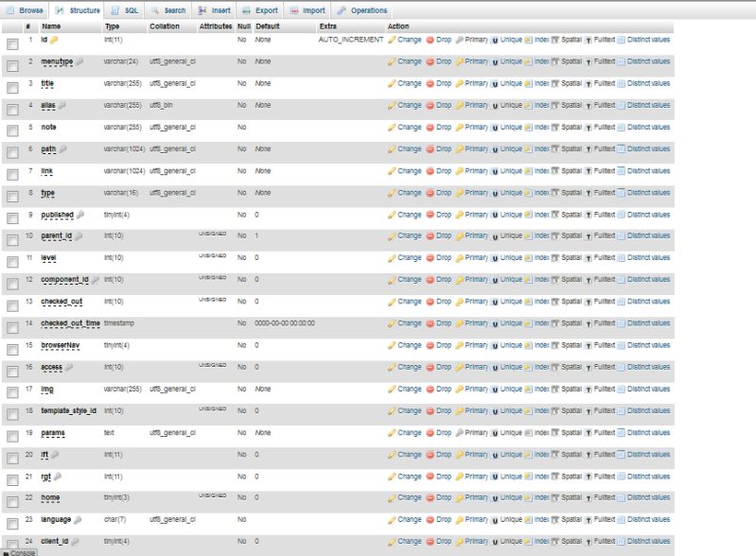Tick the published row checkbox

[x=12, y=218]
